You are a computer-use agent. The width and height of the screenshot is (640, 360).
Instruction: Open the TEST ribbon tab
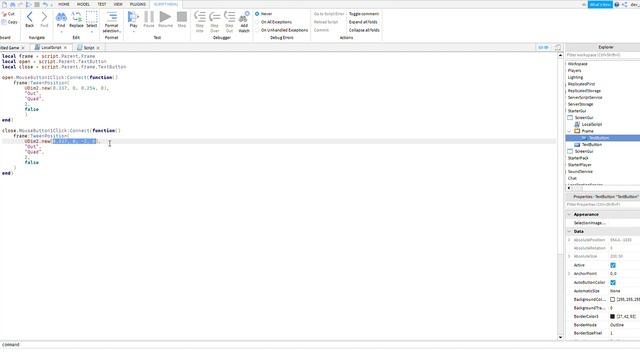pyautogui.click(x=102, y=4)
